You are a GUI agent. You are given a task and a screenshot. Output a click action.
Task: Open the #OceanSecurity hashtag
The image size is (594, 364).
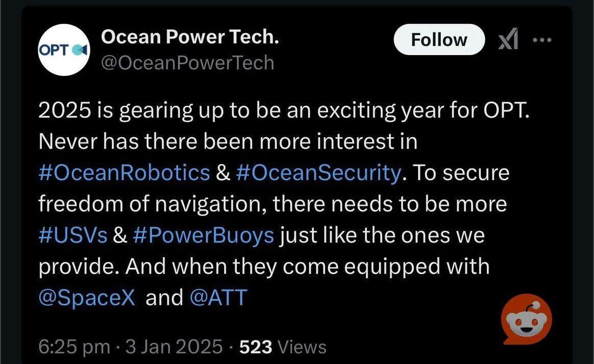coord(319,173)
